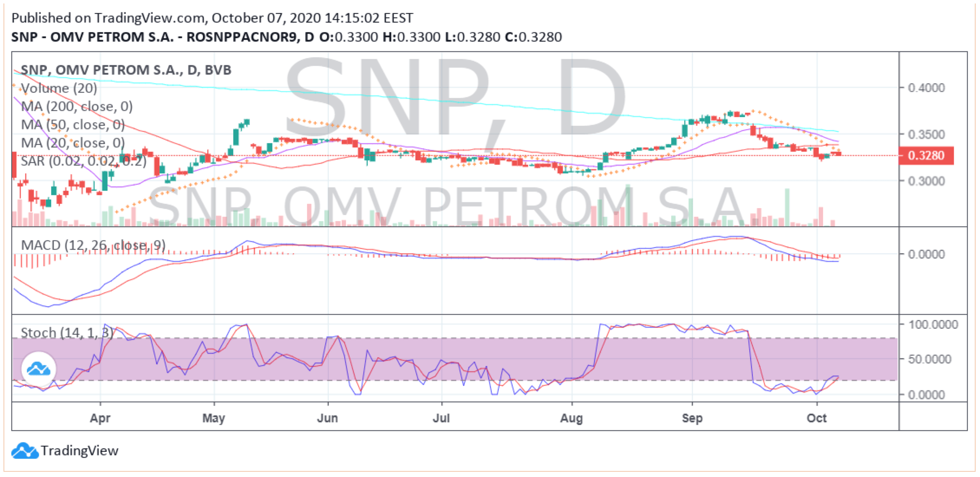Screen dimensions: 980x477
Task: Click the 0.4000 price axis value
Action: [x=927, y=88]
